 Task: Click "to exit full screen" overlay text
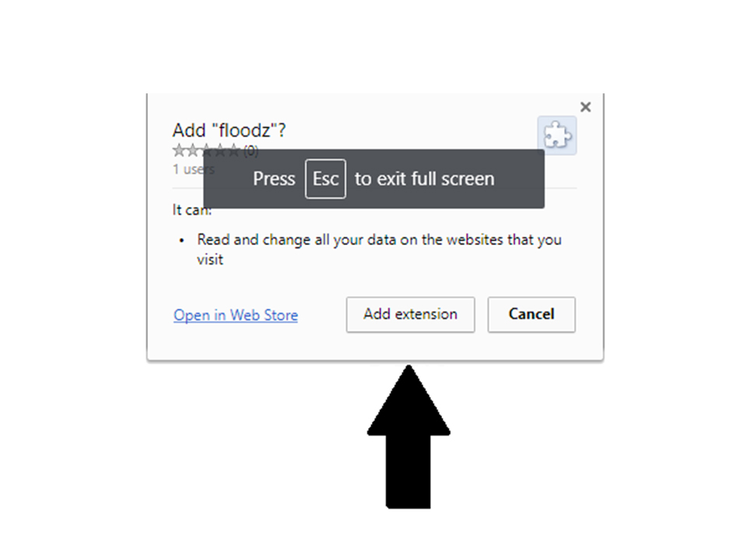(425, 179)
